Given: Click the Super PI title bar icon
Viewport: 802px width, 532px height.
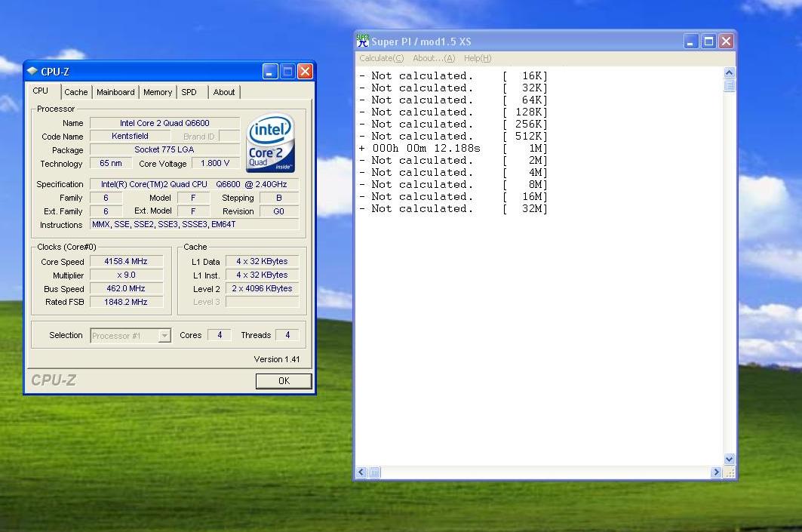Looking at the screenshot, I should click(363, 41).
